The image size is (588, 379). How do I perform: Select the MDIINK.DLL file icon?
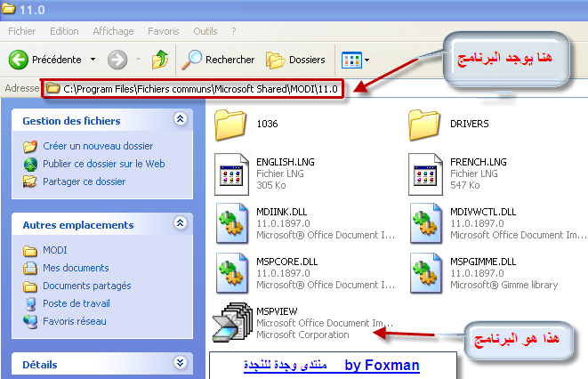tap(232, 223)
